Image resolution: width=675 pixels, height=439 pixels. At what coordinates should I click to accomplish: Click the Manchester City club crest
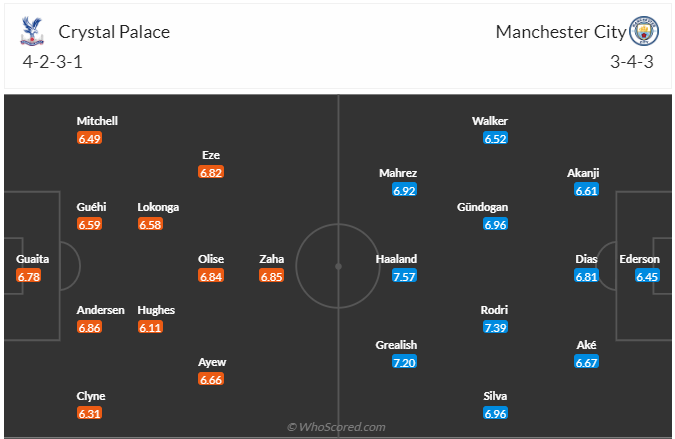point(644,32)
